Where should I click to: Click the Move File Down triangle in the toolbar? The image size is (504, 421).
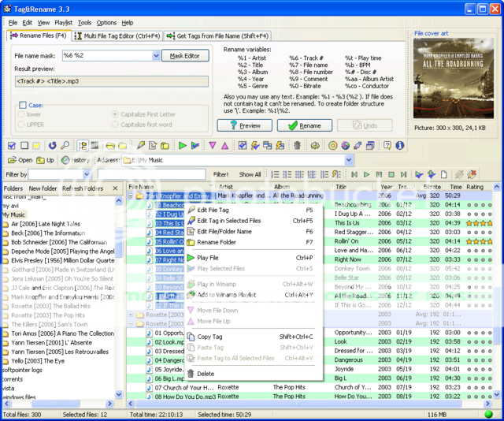212,146
